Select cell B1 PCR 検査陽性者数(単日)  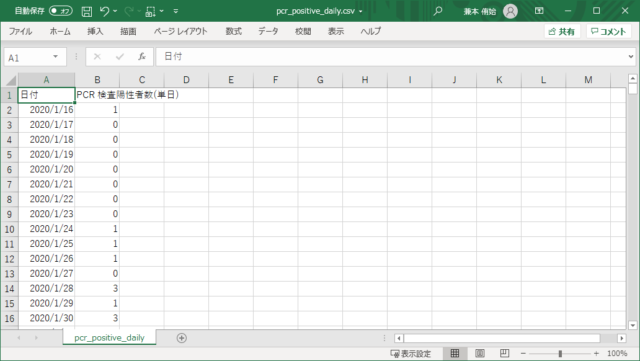[97, 95]
